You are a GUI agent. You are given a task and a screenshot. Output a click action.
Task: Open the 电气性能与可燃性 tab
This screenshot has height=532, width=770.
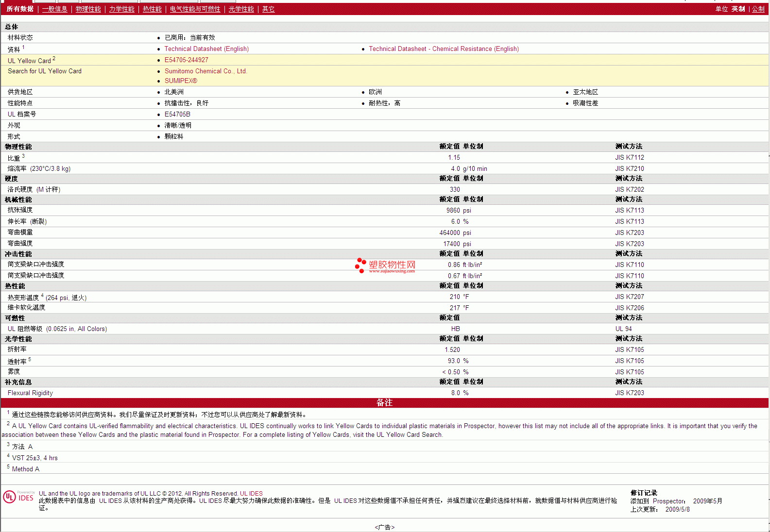pyautogui.click(x=195, y=9)
